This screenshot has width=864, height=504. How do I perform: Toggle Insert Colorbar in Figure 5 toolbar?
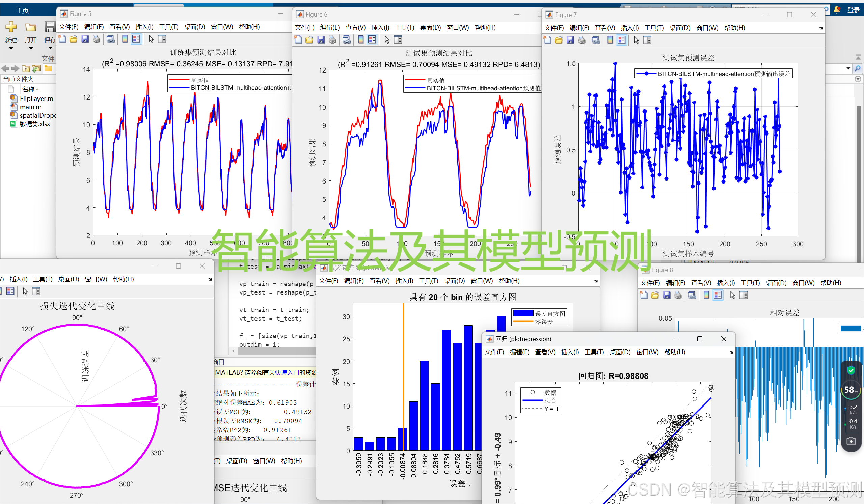[x=125, y=39]
